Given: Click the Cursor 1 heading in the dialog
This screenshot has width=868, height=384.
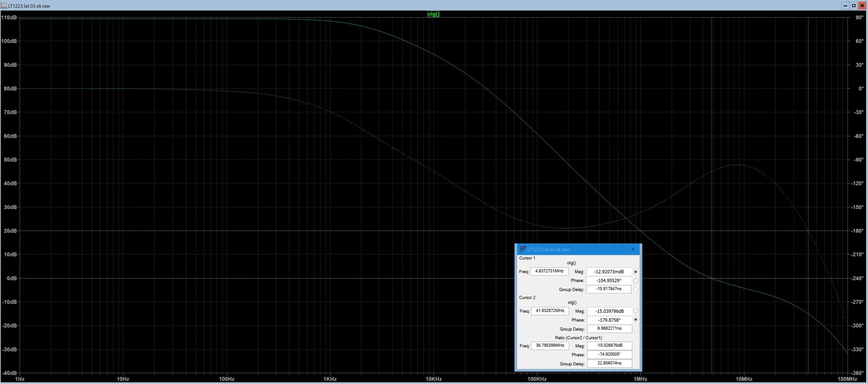Looking at the screenshot, I should pyautogui.click(x=527, y=258).
